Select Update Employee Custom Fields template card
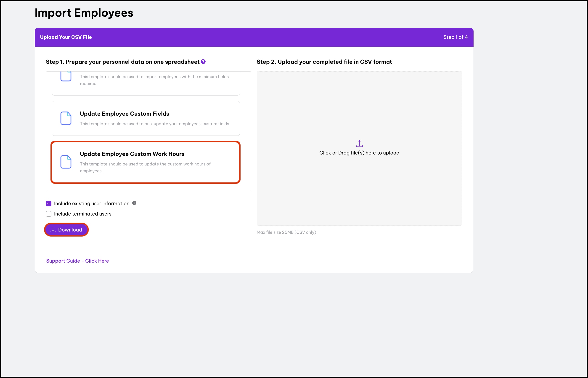Image resolution: width=588 pixels, height=378 pixels. click(x=146, y=118)
